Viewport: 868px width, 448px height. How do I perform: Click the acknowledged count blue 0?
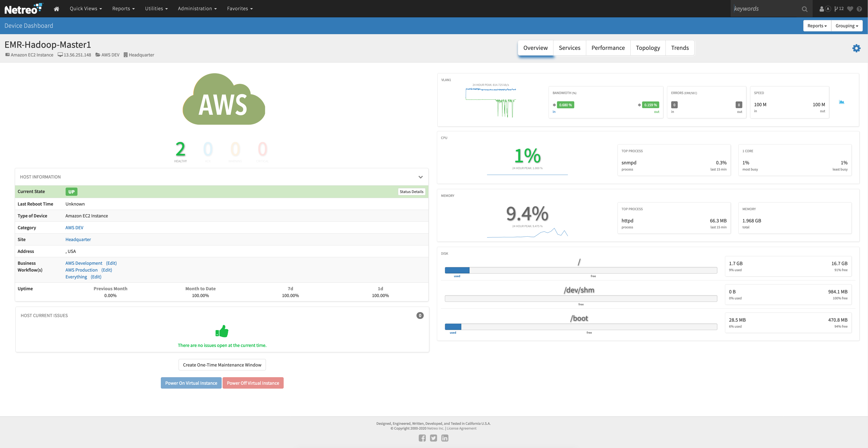pyautogui.click(x=208, y=149)
